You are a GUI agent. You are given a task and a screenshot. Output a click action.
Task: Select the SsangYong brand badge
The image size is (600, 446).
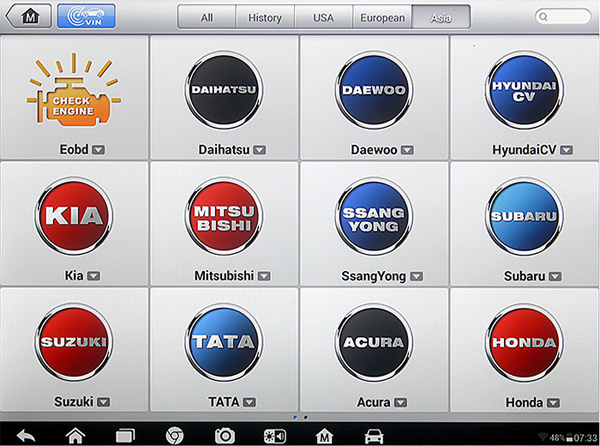pos(374,216)
